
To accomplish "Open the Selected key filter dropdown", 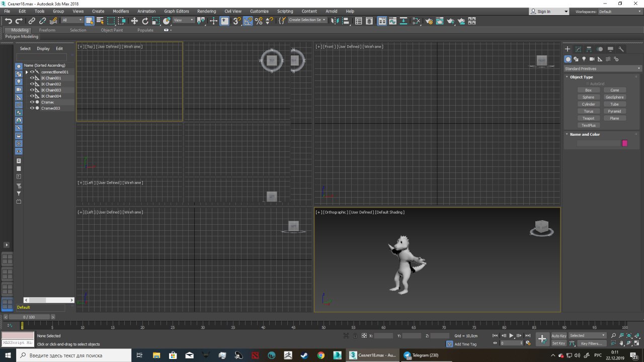I will pos(587,335).
